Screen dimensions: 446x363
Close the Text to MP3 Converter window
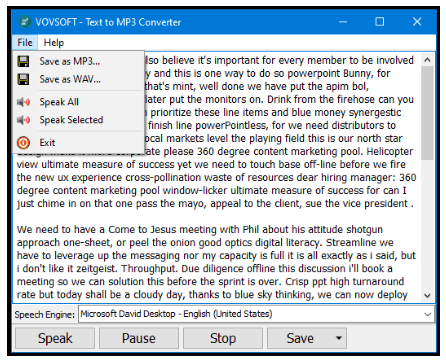(417, 22)
